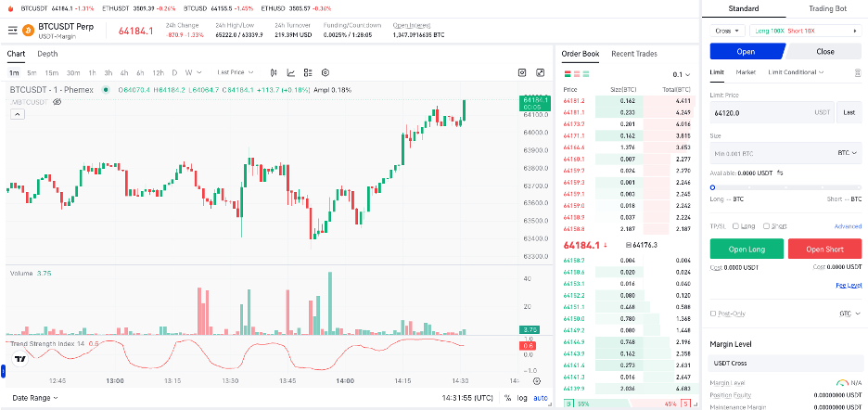Take a chart snapshot with camera icon

[x=522, y=72]
